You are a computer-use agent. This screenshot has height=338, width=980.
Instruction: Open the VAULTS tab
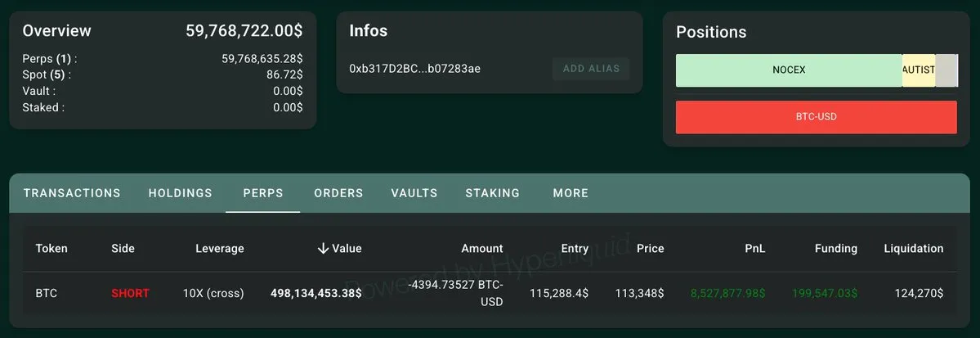click(414, 193)
